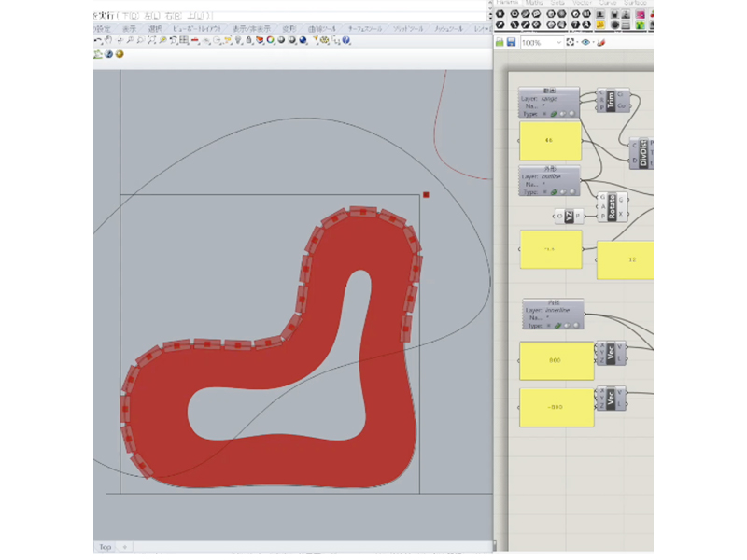This screenshot has height=560, width=747.
Task: Click the small red point handle in viewport
Action: tap(426, 195)
